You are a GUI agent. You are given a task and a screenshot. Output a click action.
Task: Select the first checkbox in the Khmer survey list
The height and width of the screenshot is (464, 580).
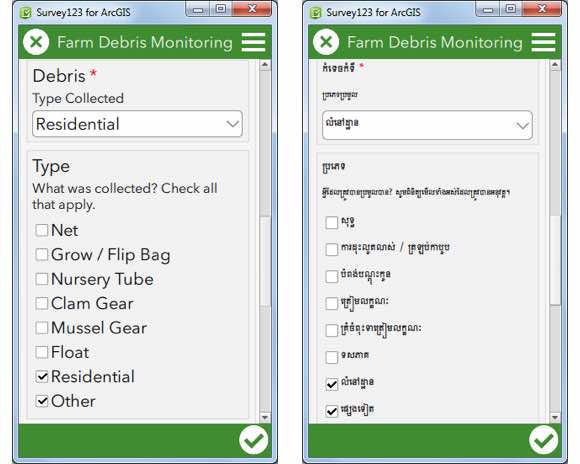332,223
